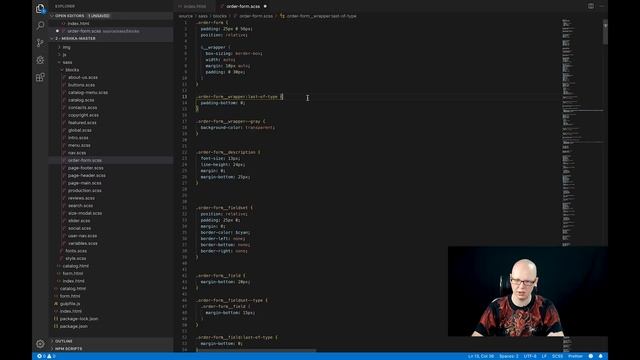Viewport: 640px width, 360px height.
Task: Open slider.scss file
Action: [x=79, y=221]
